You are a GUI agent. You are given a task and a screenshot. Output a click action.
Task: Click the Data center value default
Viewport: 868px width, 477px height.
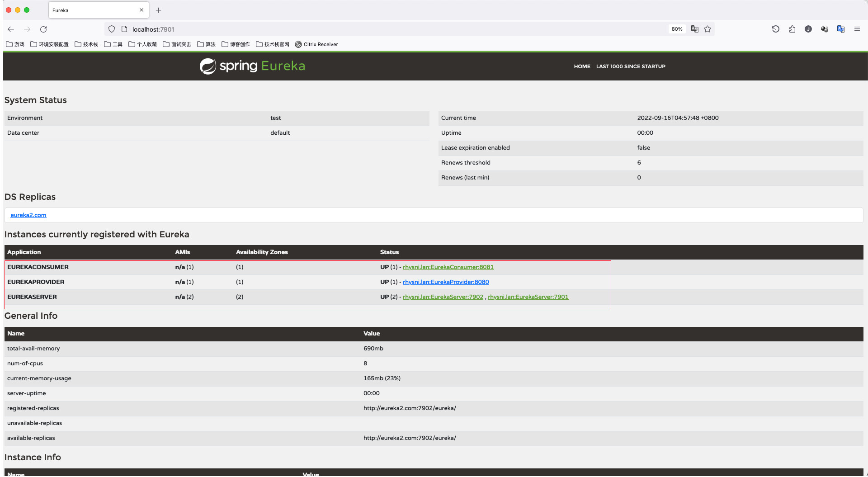[x=280, y=133]
